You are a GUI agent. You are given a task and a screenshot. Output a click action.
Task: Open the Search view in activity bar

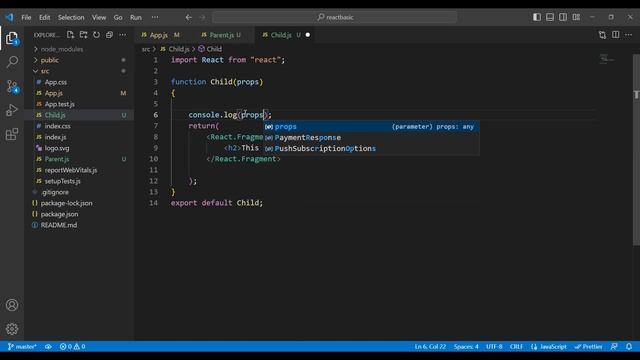[x=12, y=62]
